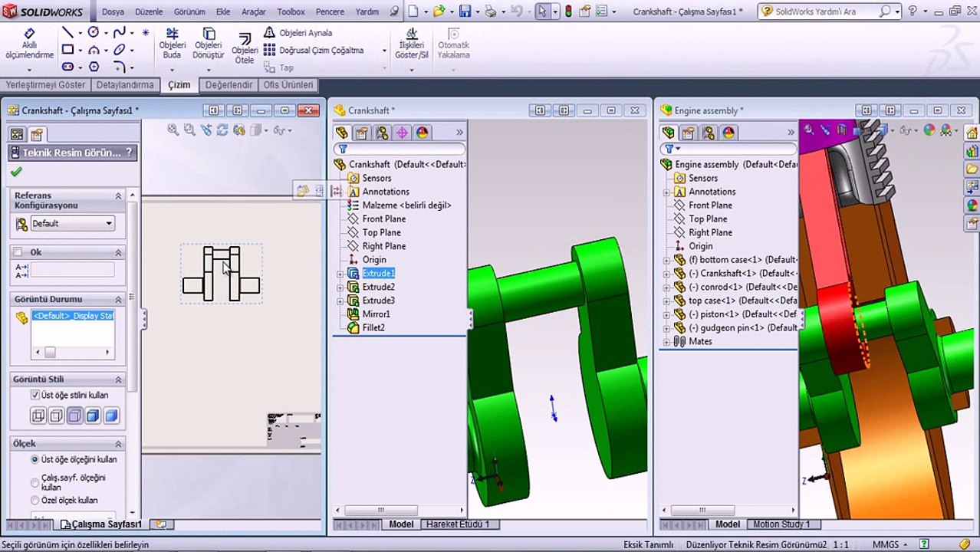Select Çalışma Sayfası1 sheet tab

coord(101,524)
